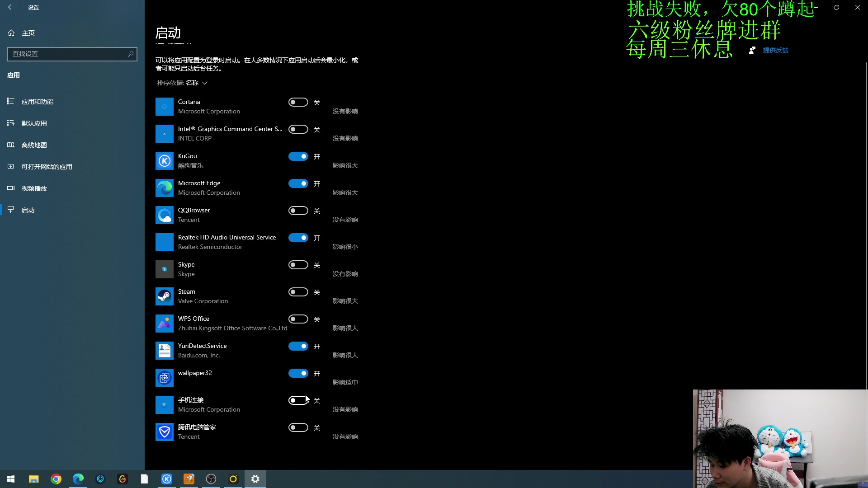Screen dimensions: 868x488
Task: Open Chrome from the taskbar
Action: 56,479
